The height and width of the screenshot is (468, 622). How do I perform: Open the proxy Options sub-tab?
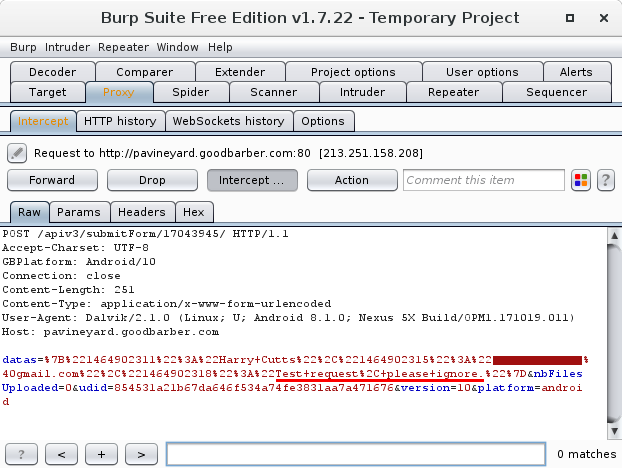tap(323, 121)
